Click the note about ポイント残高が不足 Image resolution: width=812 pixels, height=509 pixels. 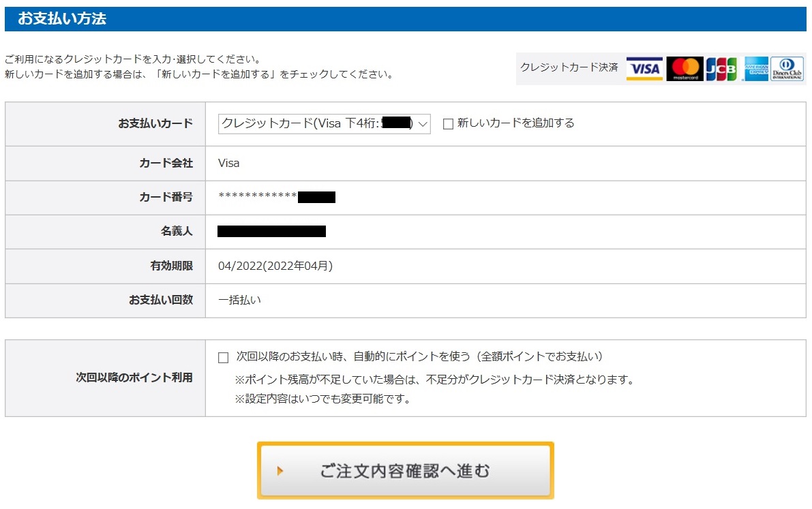435,380
